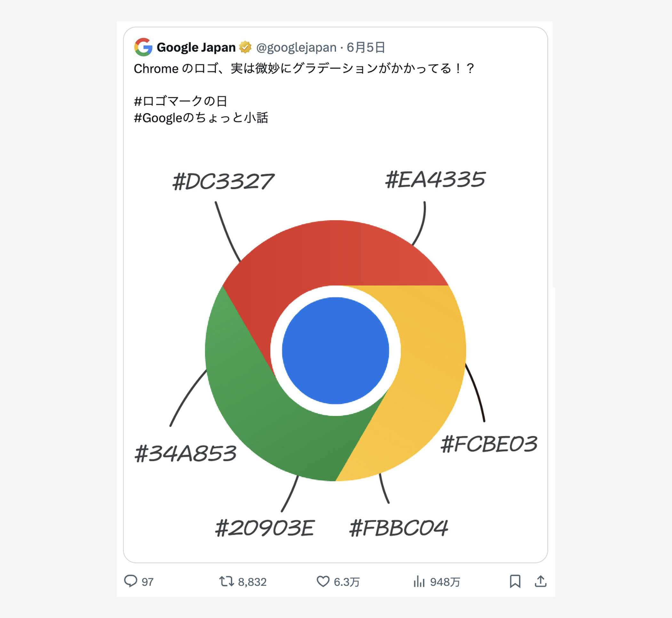Bookmark this Google Japan tweet
The image size is (672, 618).
pos(515,581)
